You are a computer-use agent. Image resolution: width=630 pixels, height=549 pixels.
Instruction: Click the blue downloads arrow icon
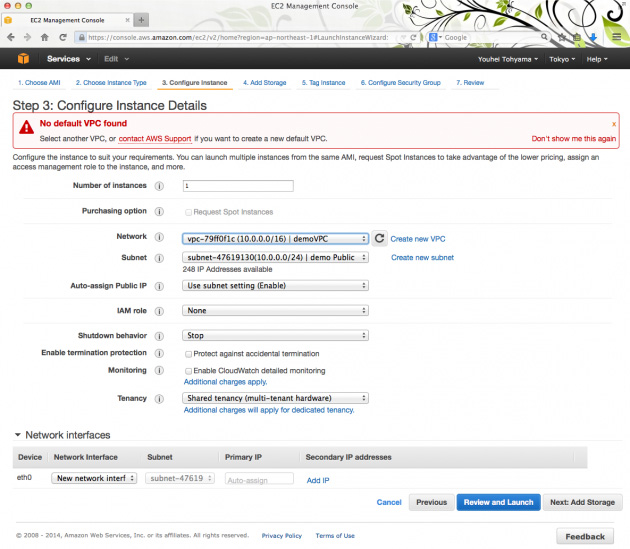click(x=593, y=37)
